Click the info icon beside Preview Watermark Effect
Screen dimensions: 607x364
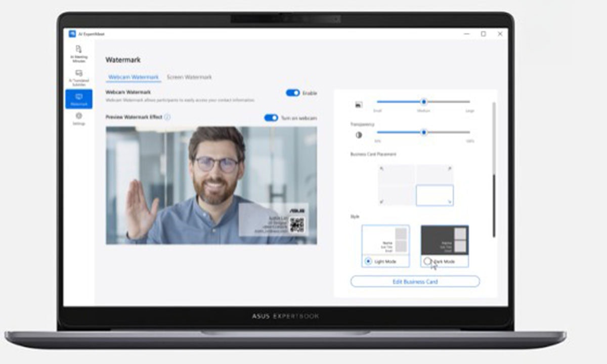coord(167,117)
